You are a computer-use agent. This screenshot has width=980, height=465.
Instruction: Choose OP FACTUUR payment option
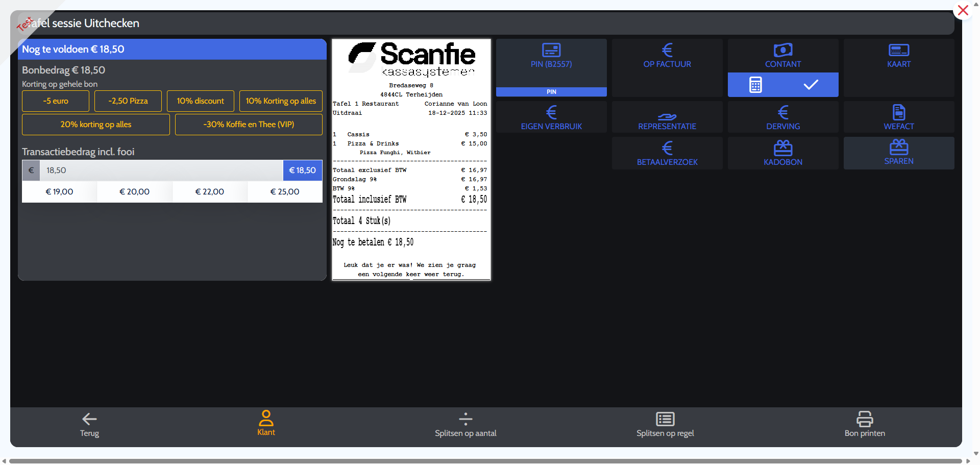667,57
